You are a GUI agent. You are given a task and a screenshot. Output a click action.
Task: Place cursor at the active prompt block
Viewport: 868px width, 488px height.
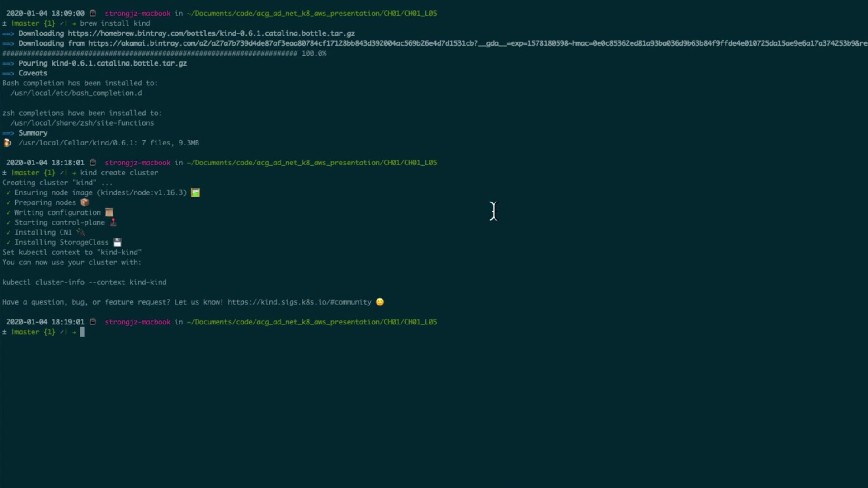click(x=82, y=332)
